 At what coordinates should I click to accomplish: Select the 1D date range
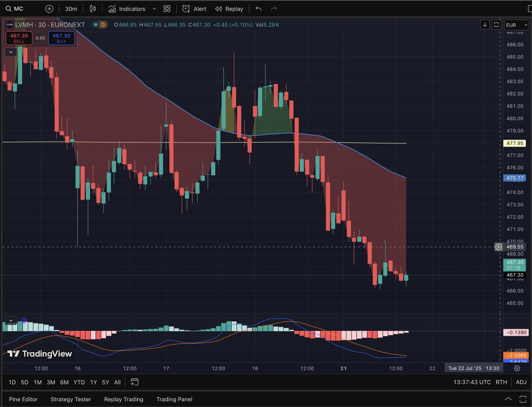point(12,382)
